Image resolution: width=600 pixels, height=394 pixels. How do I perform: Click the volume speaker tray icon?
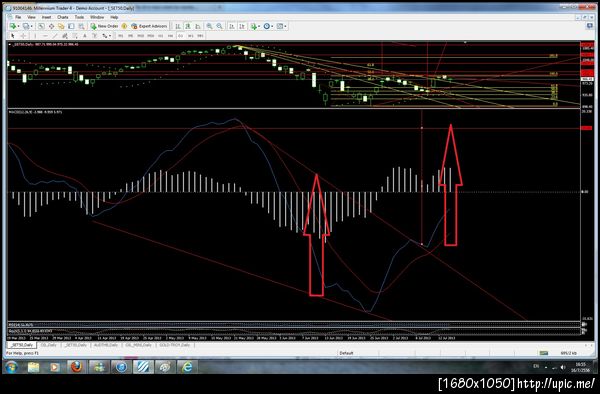(x=563, y=367)
